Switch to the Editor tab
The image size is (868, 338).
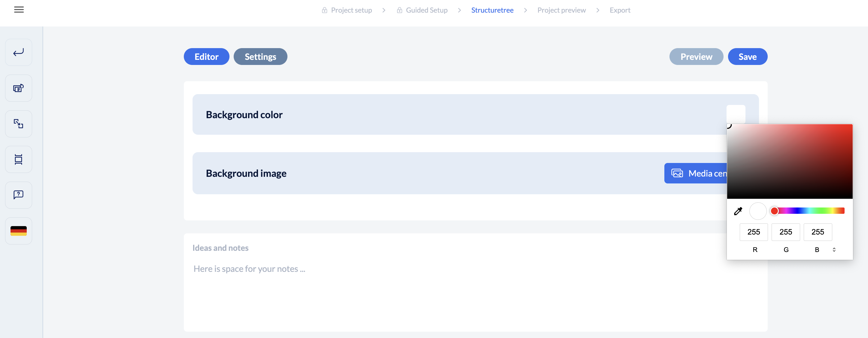(206, 57)
